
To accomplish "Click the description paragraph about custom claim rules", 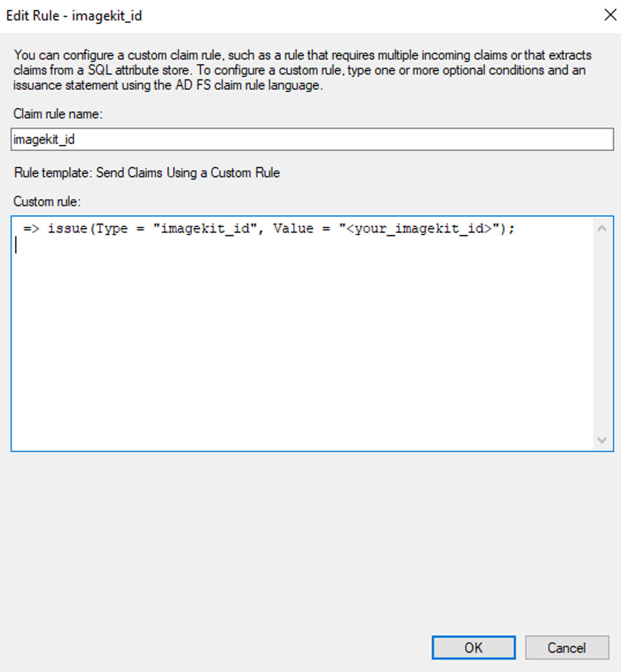I will click(x=302, y=70).
